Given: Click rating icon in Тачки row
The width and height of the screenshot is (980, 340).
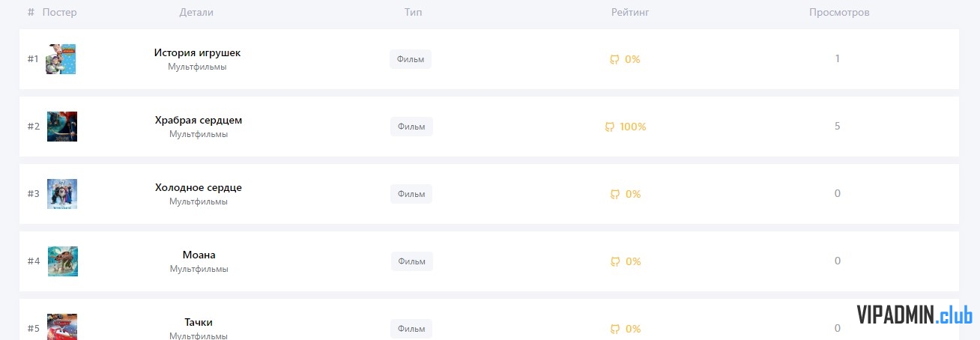Looking at the screenshot, I should pyautogui.click(x=615, y=329).
